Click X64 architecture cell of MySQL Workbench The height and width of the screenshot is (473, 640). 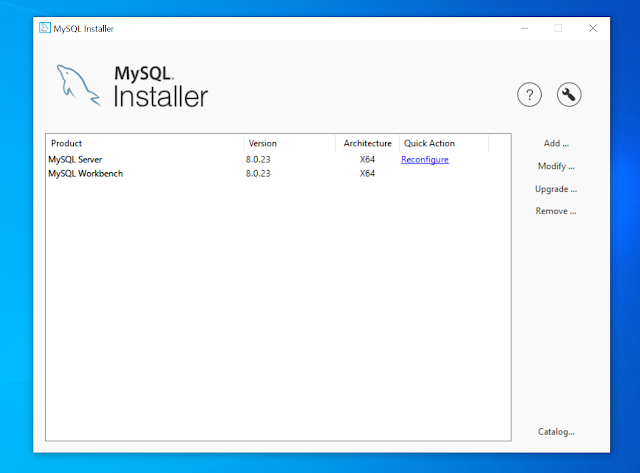tap(367, 173)
